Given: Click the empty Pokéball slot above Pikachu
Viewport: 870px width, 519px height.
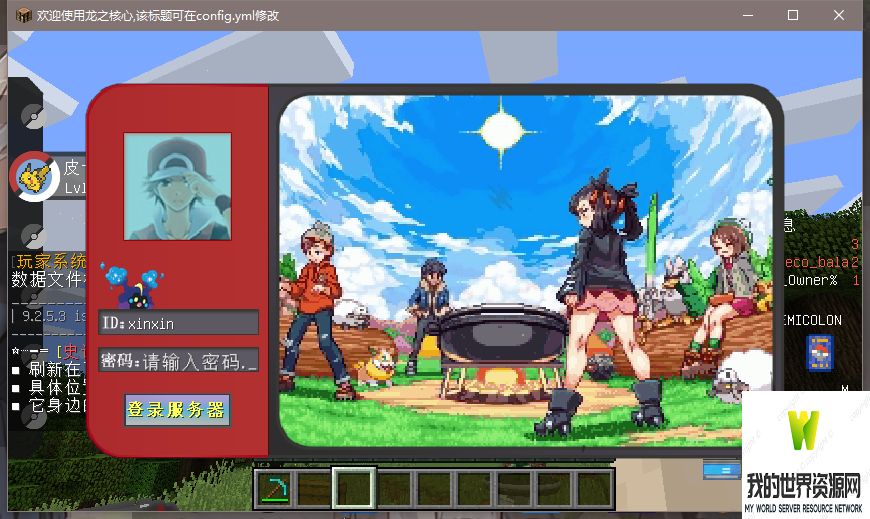Looking at the screenshot, I should pos(33,117).
